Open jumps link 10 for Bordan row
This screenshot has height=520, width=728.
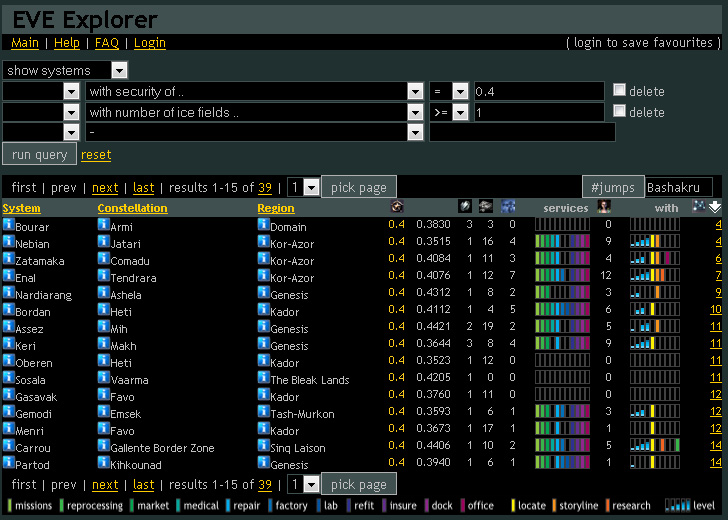pyautogui.click(x=715, y=310)
